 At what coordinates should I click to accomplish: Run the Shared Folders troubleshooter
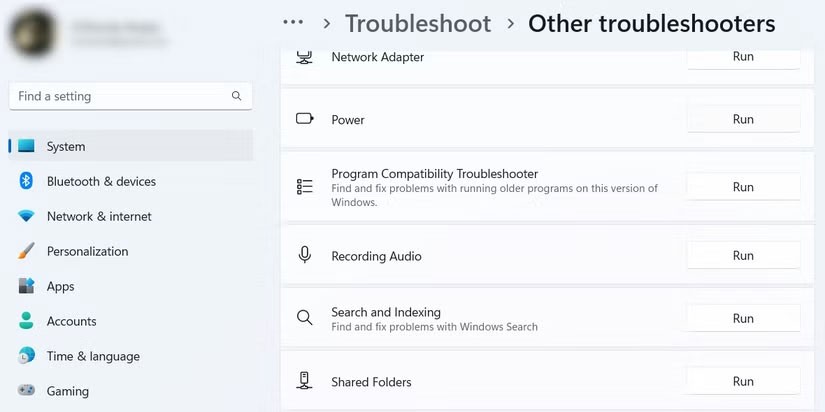(x=743, y=382)
